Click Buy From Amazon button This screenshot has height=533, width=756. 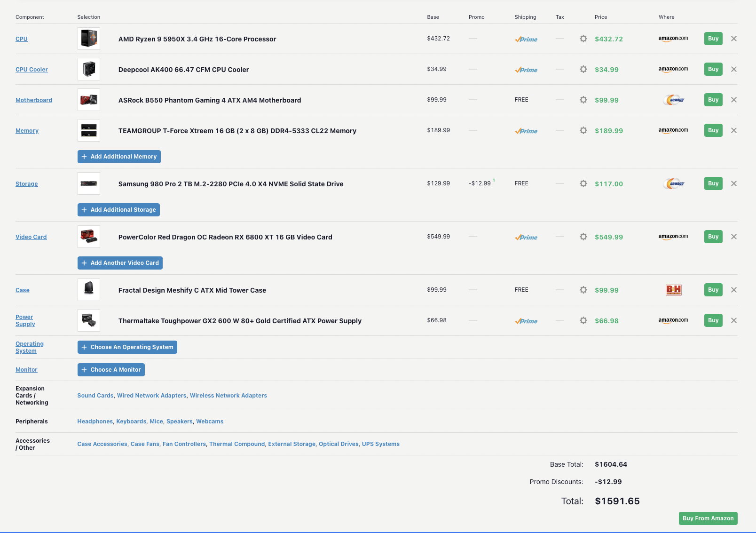click(x=708, y=518)
